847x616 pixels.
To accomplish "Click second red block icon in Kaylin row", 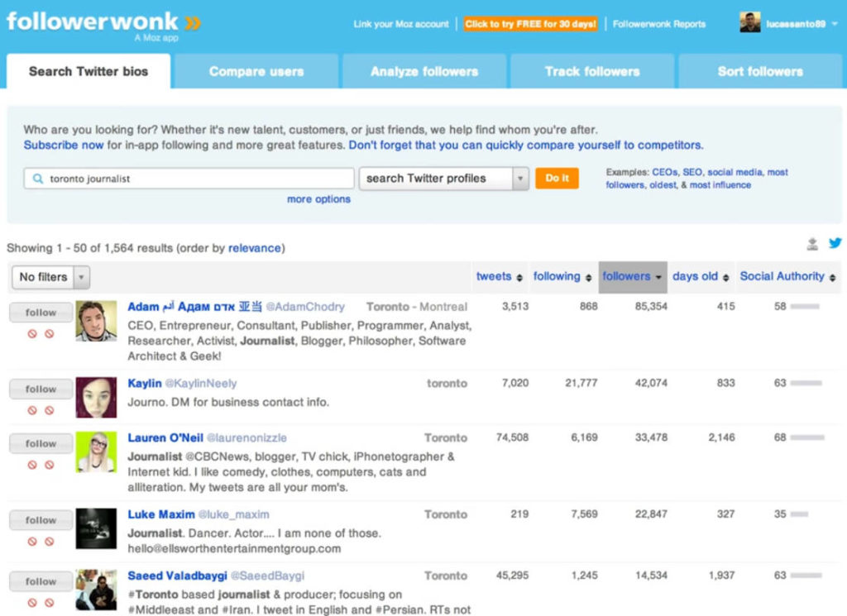I will pyautogui.click(x=49, y=410).
